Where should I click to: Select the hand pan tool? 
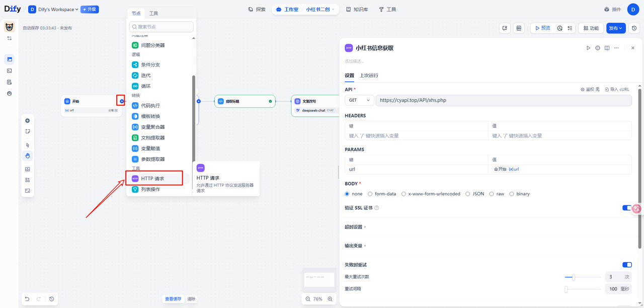point(28,156)
